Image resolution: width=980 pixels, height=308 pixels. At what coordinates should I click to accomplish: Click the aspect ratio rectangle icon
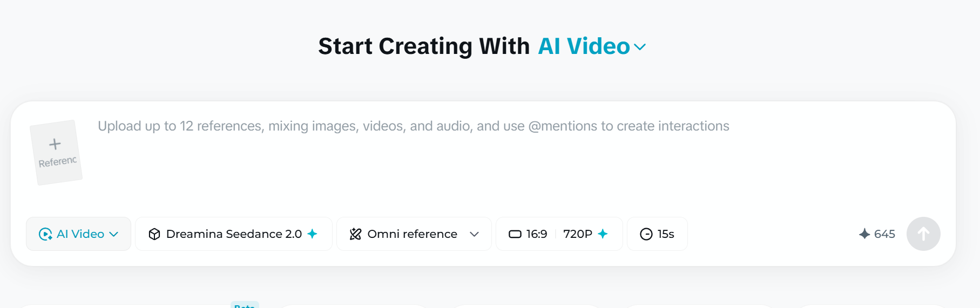click(515, 234)
